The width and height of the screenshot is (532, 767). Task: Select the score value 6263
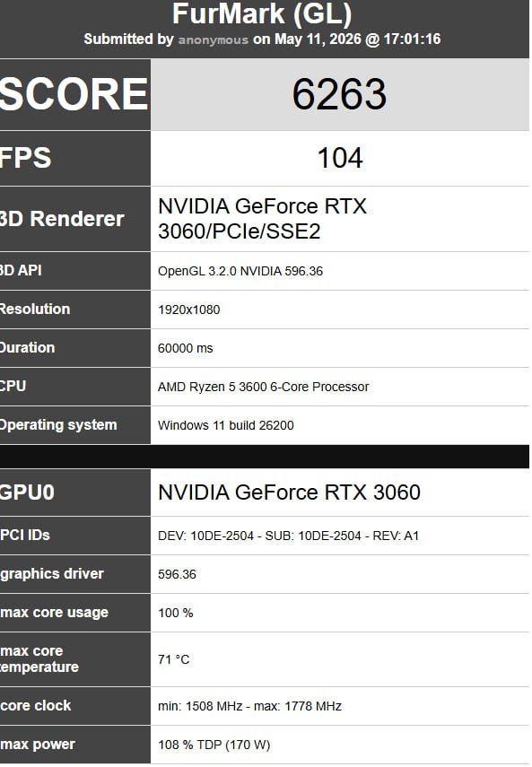click(x=339, y=94)
